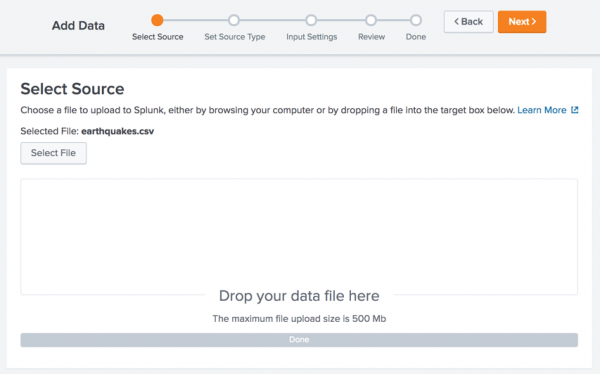Click the Review step label
The image size is (600, 374).
372,37
